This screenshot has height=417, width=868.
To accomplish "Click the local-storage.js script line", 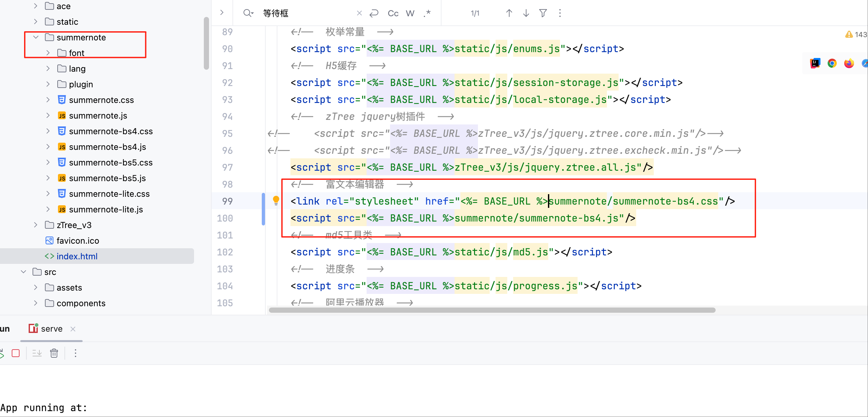I will point(481,99).
